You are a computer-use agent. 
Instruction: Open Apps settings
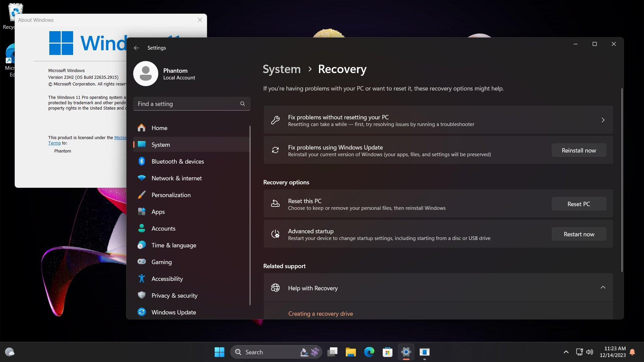pos(192,212)
